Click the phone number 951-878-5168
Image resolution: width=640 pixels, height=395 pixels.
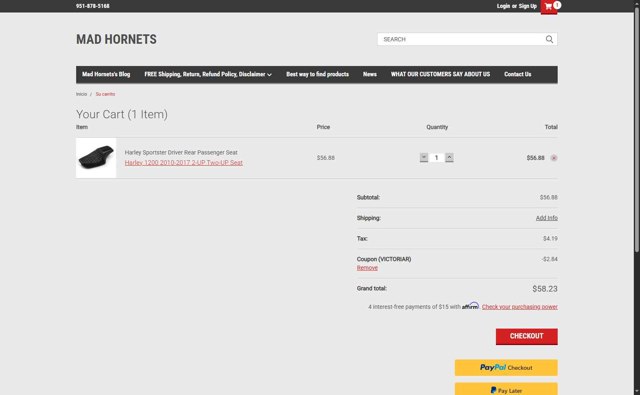point(93,6)
